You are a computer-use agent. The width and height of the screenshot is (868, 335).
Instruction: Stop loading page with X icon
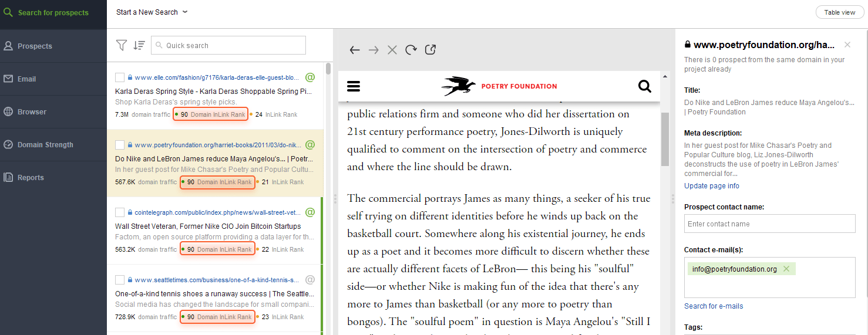pyautogui.click(x=392, y=50)
